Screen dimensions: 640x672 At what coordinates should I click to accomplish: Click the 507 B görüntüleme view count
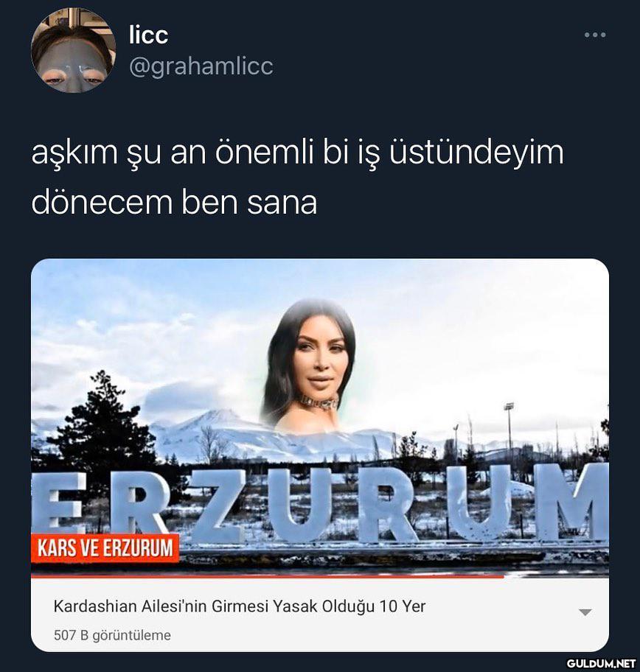click(112, 635)
